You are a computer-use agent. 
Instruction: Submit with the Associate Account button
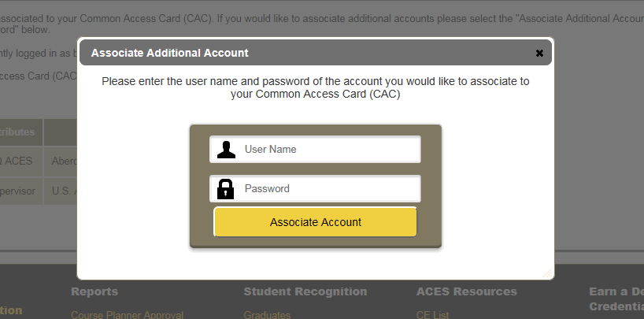point(315,222)
